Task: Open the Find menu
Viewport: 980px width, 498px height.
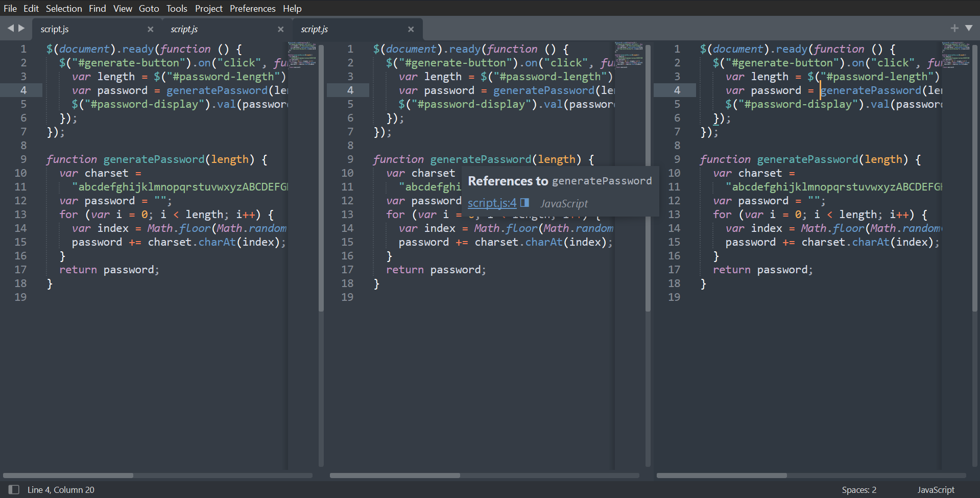Action: (97, 8)
